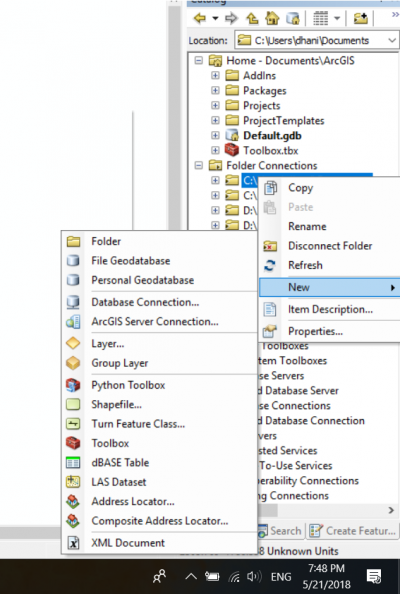Click Database Connection... in New submenu

(x=159, y=302)
